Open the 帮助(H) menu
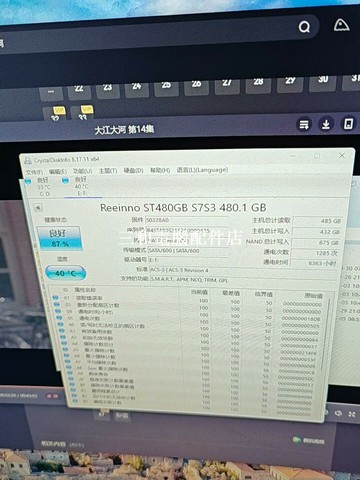Image resolution: width=360 pixels, height=480 pixels. click(160, 170)
